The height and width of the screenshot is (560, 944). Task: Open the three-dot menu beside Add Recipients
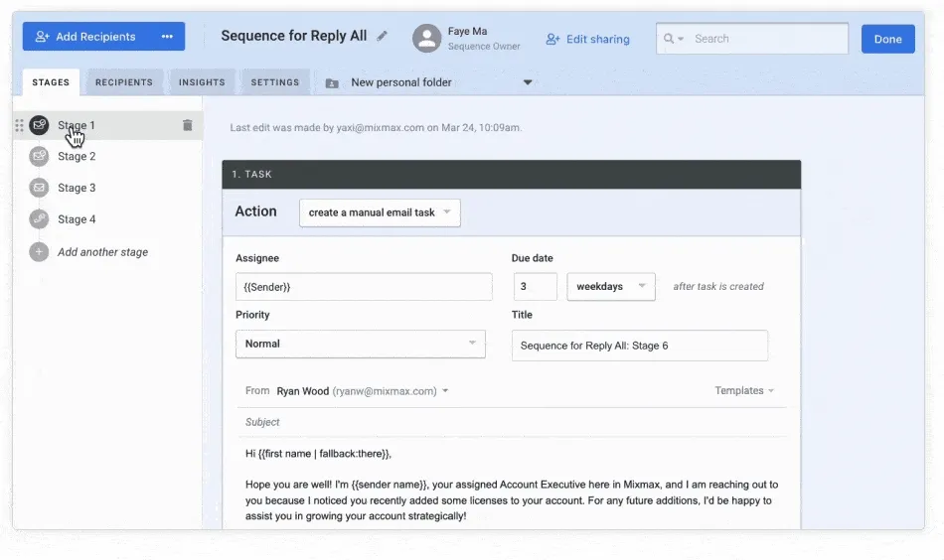(x=167, y=37)
